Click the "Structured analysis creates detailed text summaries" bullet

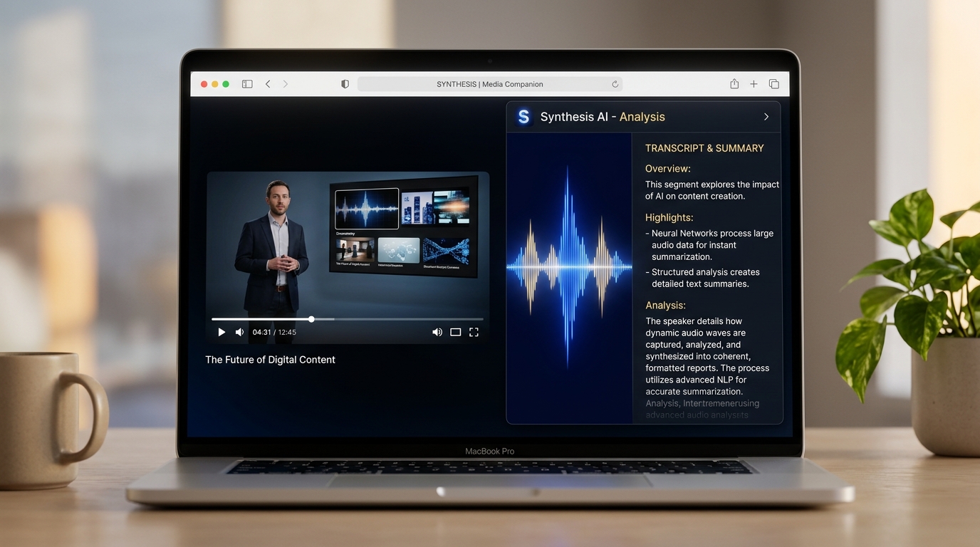pyautogui.click(x=704, y=278)
